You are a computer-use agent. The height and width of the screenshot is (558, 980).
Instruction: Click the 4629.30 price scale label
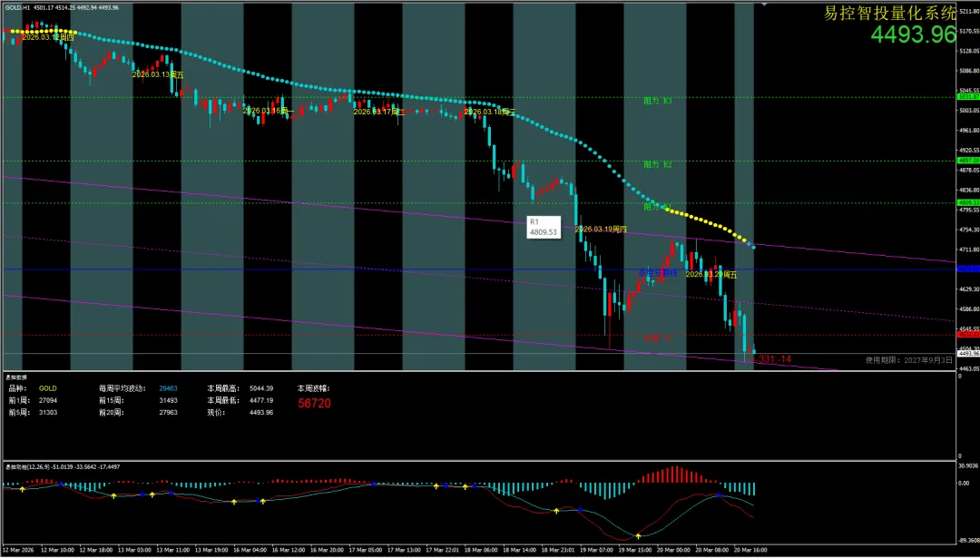tap(968, 289)
